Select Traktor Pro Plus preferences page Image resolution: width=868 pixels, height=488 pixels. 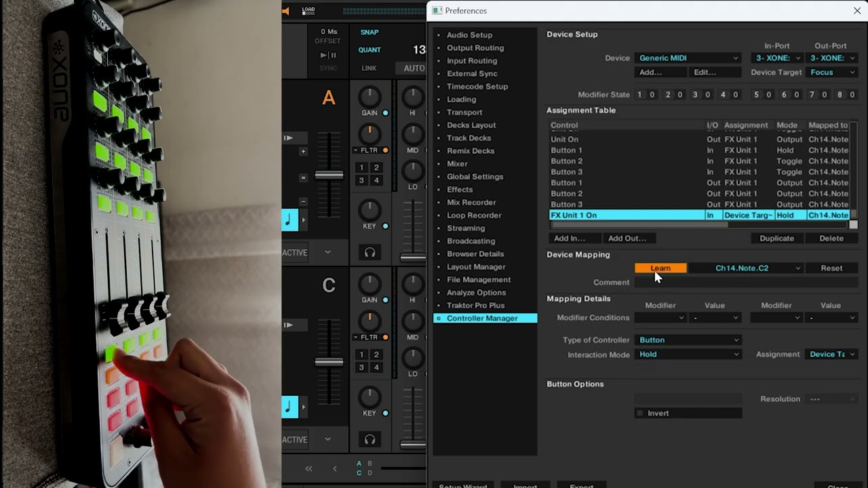[x=475, y=306]
